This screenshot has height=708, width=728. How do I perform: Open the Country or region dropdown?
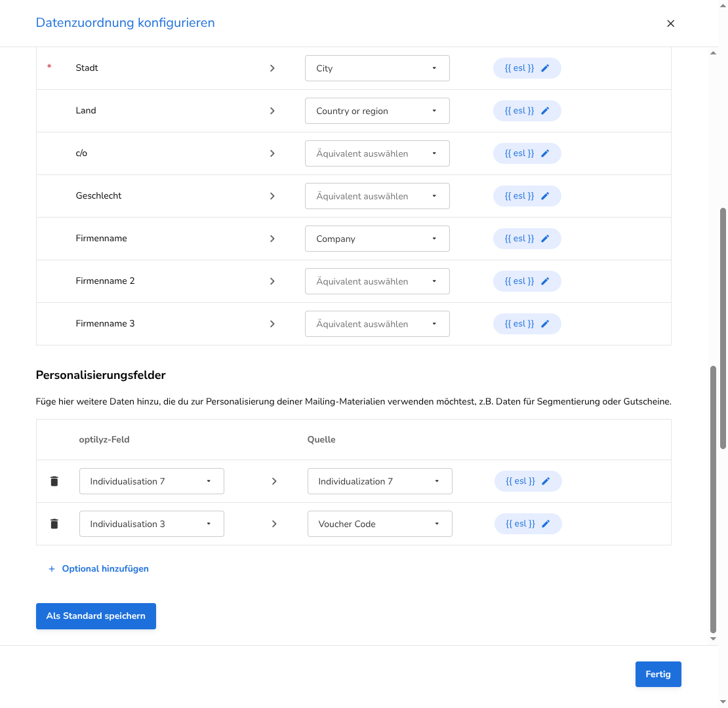(x=377, y=111)
